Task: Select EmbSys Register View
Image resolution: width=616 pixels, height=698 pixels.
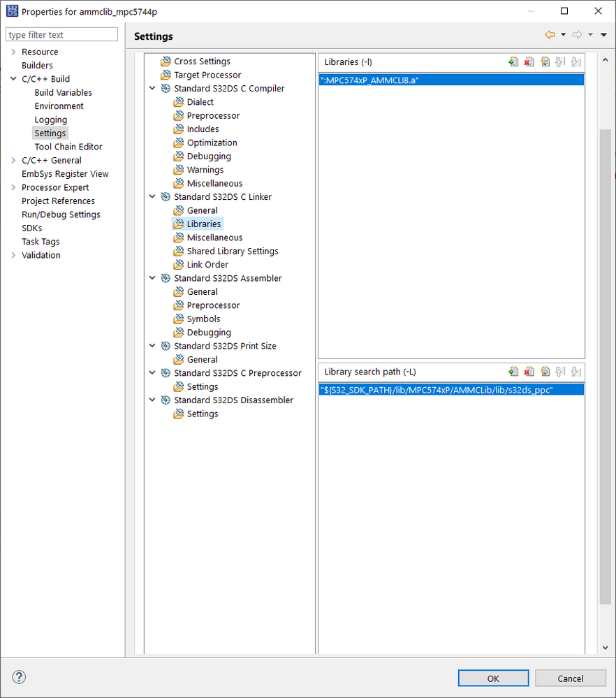Action: click(x=65, y=173)
